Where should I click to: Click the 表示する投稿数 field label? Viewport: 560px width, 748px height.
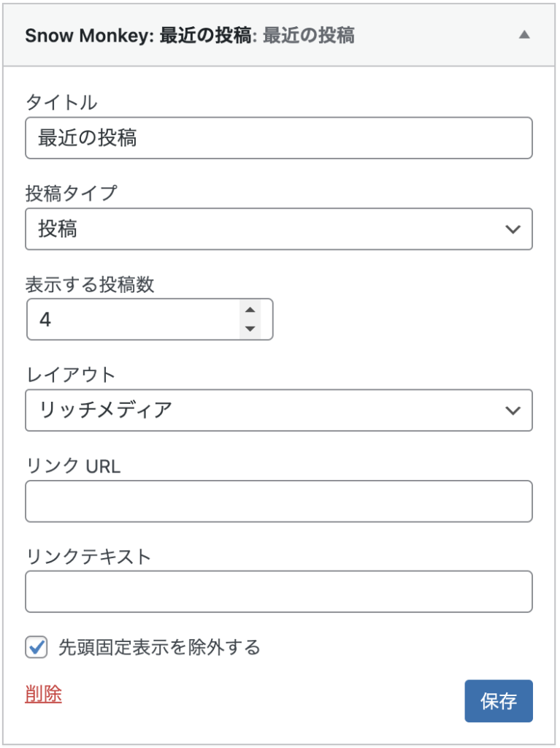point(90,284)
